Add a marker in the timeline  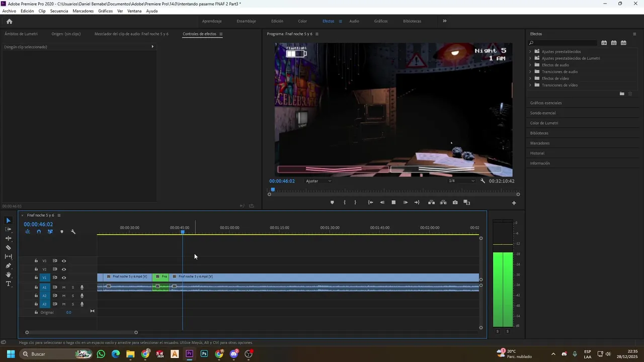coord(62,232)
